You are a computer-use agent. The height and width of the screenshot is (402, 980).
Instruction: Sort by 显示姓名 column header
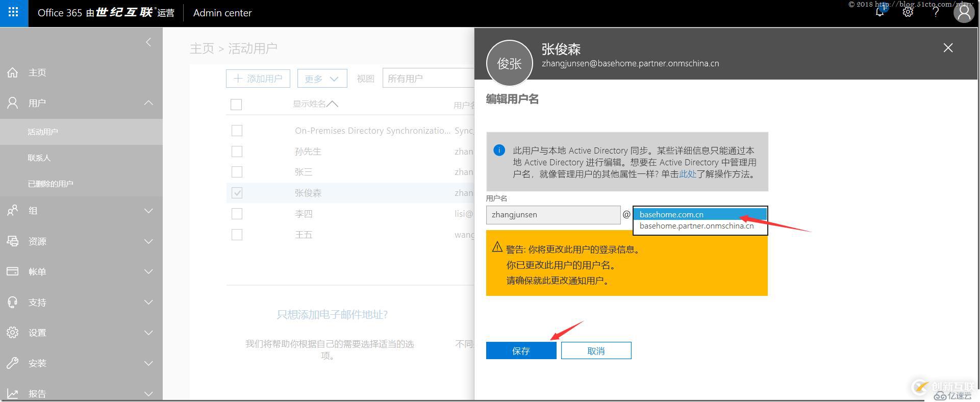[x=315, y=104]
